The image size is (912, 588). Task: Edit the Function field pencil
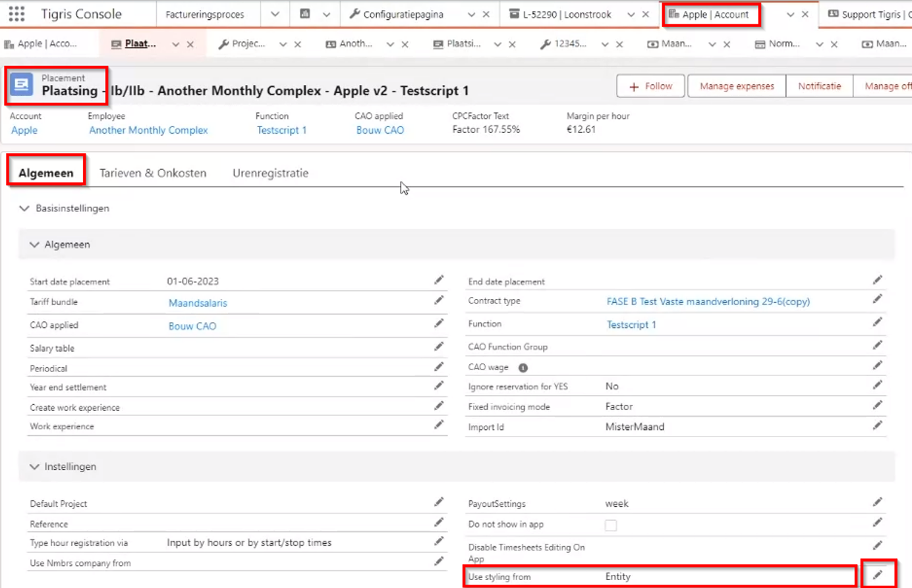pos(878,322)
